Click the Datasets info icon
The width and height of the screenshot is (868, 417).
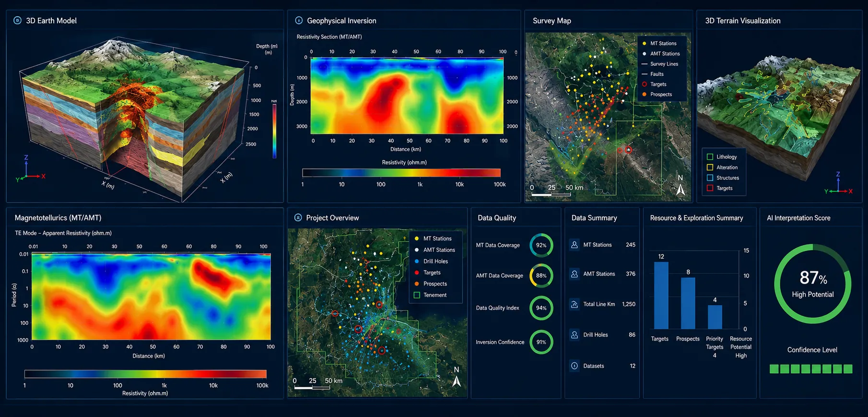[575, 366]
